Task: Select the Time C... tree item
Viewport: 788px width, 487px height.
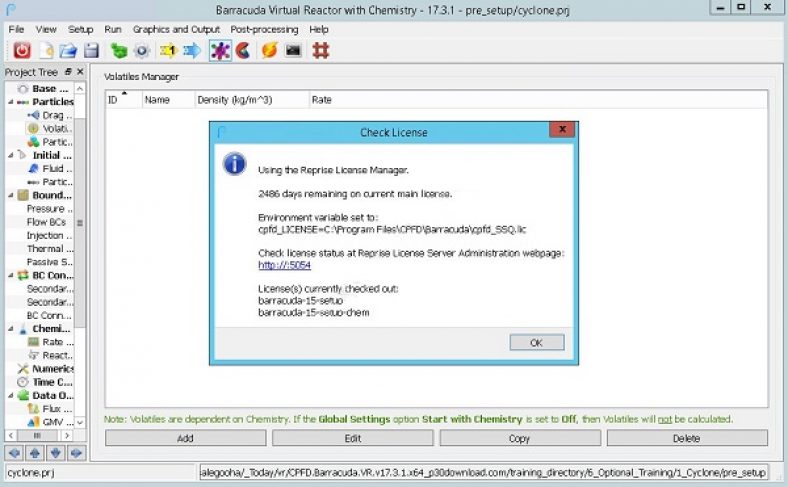Action: 45,382
